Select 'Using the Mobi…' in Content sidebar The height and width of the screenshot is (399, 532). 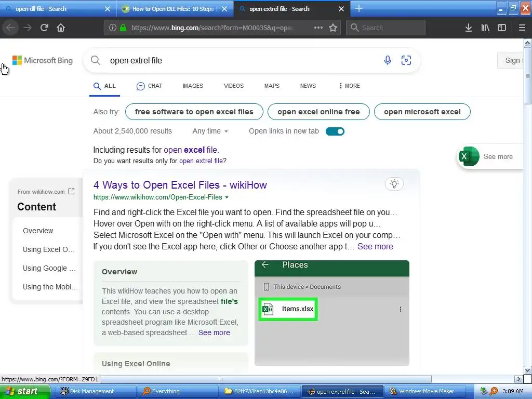pos(50,287)
